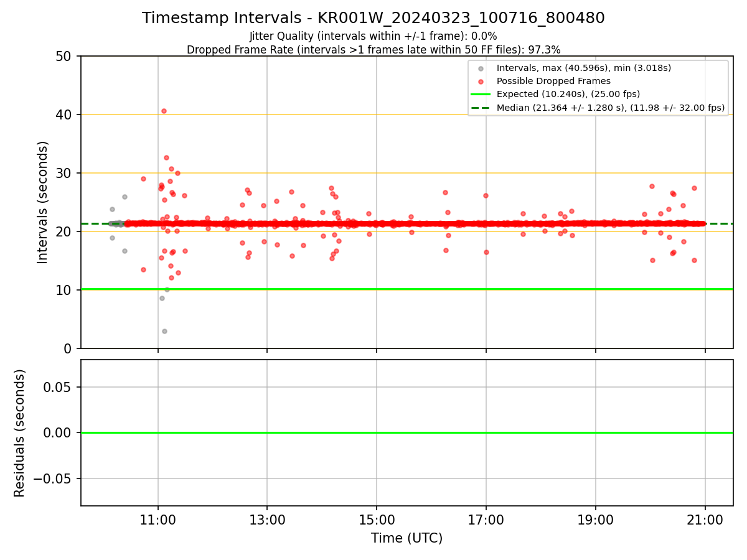The image size is (747, 560).
Task: Click the x-axis tick label '21:00'
Action: (705, 520)
